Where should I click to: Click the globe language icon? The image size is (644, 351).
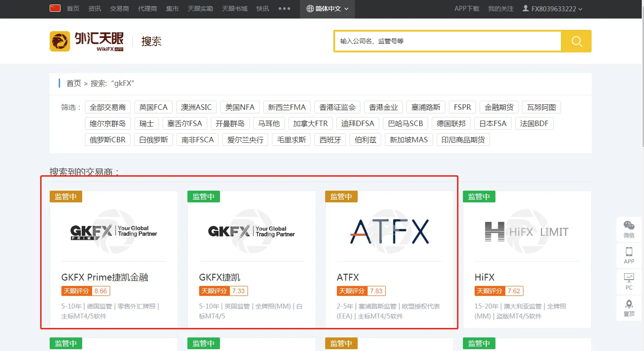310,9
